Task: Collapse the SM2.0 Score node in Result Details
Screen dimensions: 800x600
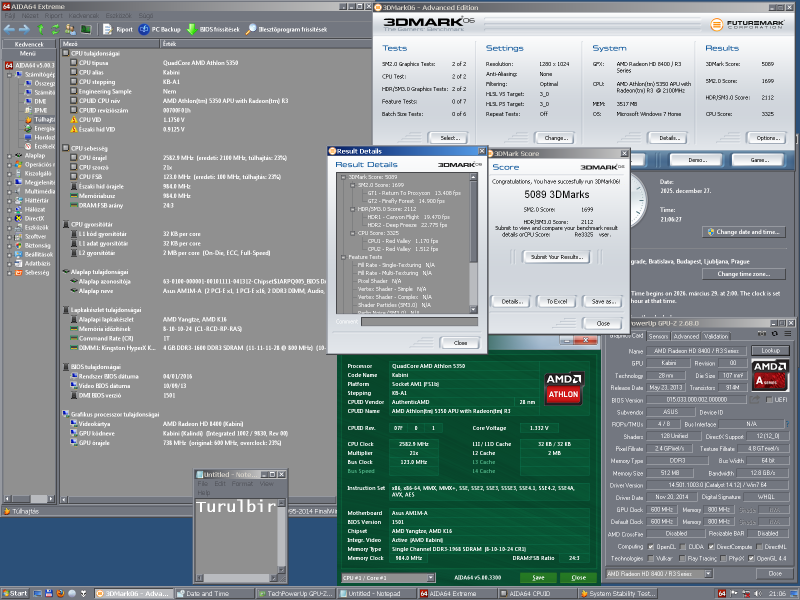Action: [x=350, y=186]
